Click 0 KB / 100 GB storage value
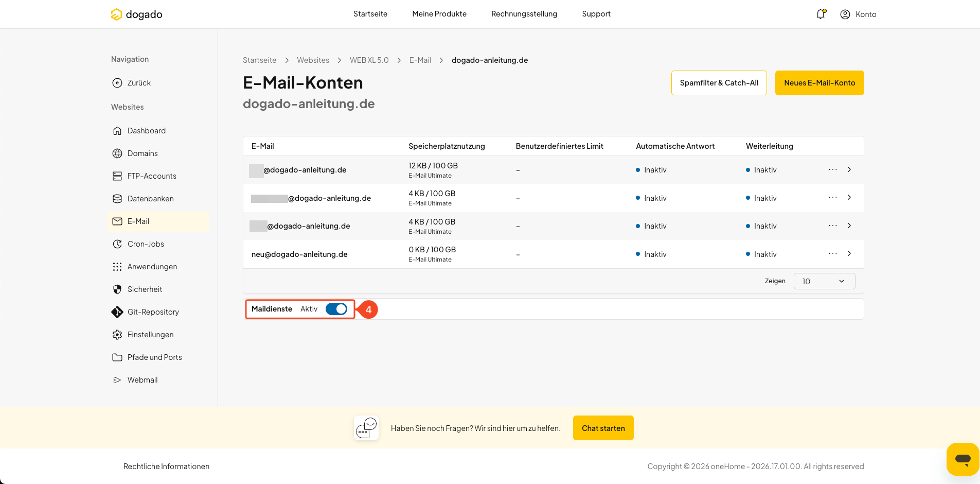This screenshot has width=980, height=484. click(432, 250)
